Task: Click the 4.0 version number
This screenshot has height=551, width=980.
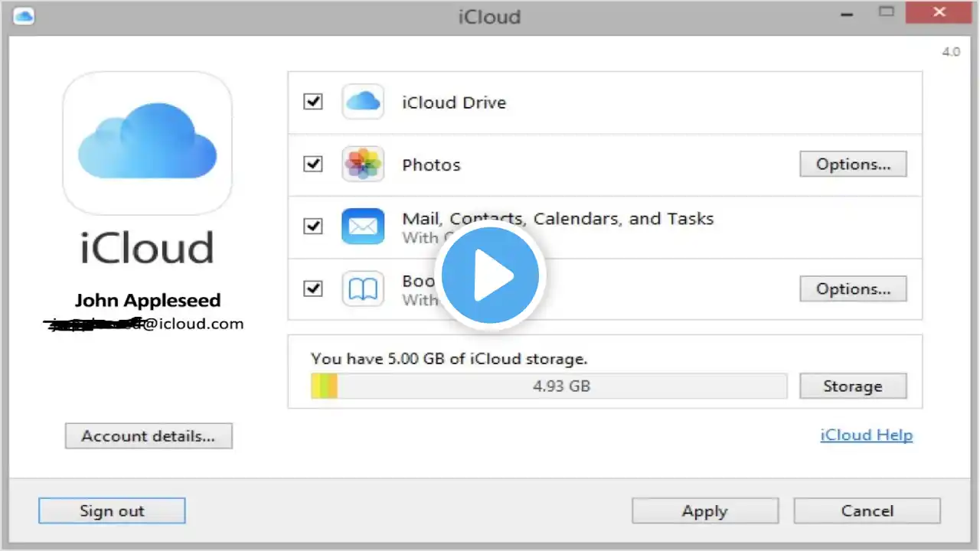Action: point(951,52)
